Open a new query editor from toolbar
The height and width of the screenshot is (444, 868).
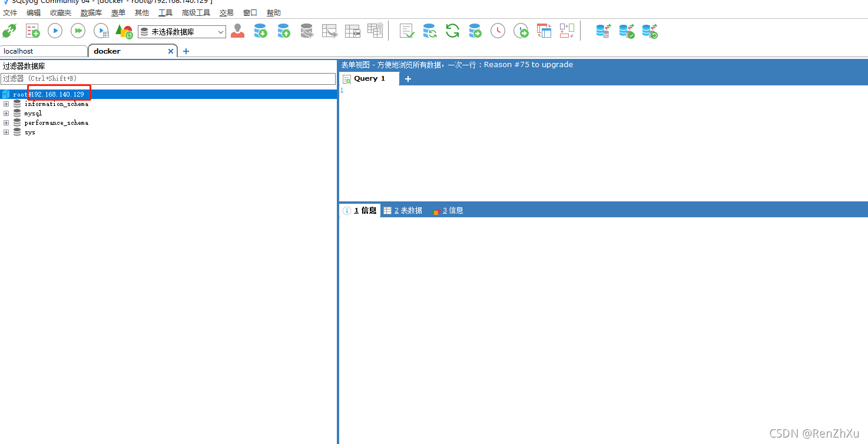pos(32,31)
